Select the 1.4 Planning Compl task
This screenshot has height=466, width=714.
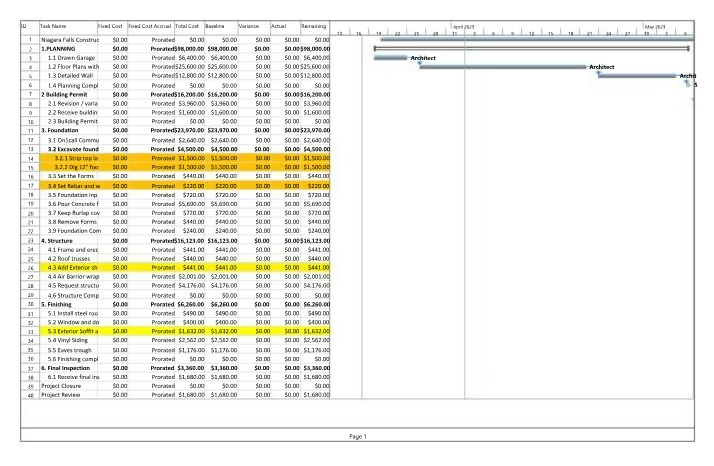[x=73, y=86]
